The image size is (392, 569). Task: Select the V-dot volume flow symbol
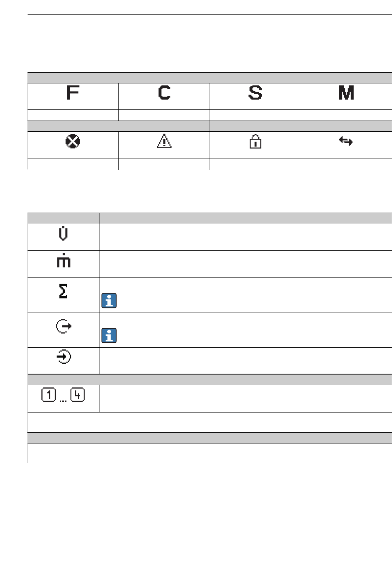[63, 234]
